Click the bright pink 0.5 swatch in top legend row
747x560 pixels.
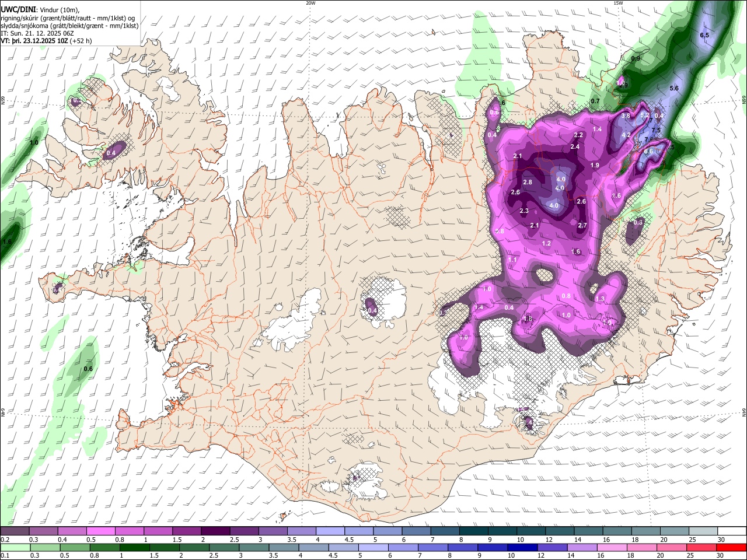(x=100, y=531)
